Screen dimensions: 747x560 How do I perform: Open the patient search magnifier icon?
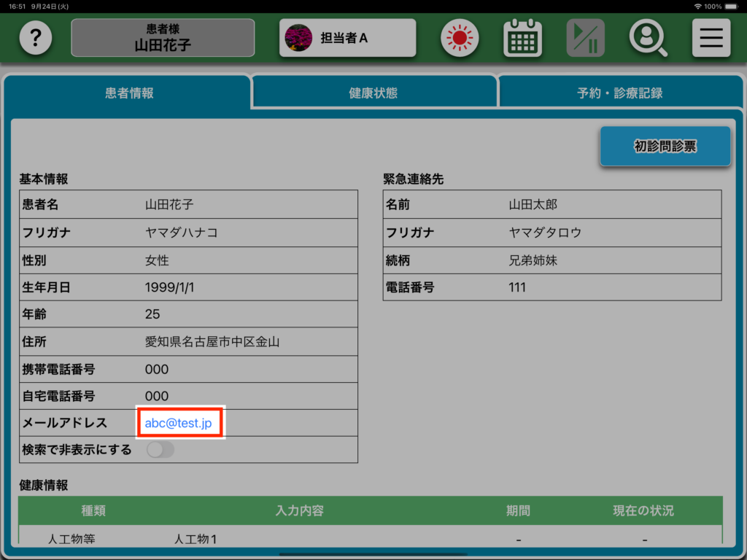648,38
